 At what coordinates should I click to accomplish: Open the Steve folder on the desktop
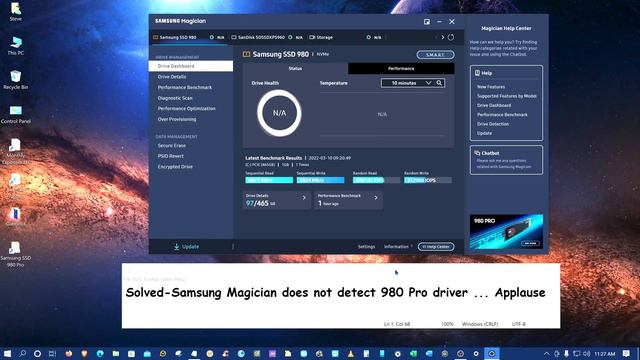(x=16, y=11)
